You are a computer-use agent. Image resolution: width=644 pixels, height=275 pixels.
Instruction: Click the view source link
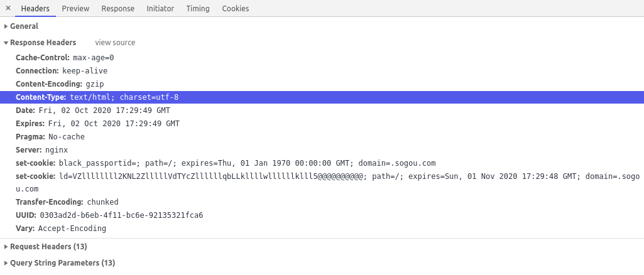pyautogui.click(x=115, y=43)
